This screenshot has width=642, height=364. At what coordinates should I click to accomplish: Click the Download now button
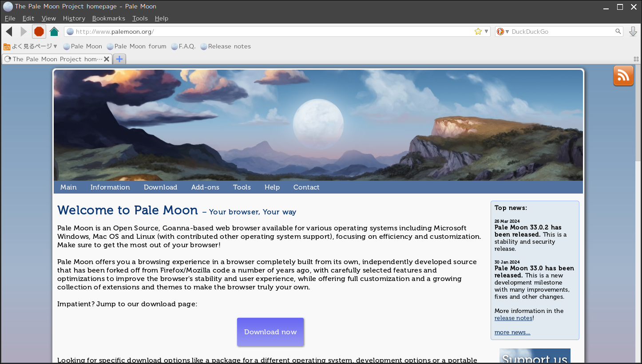270,332
